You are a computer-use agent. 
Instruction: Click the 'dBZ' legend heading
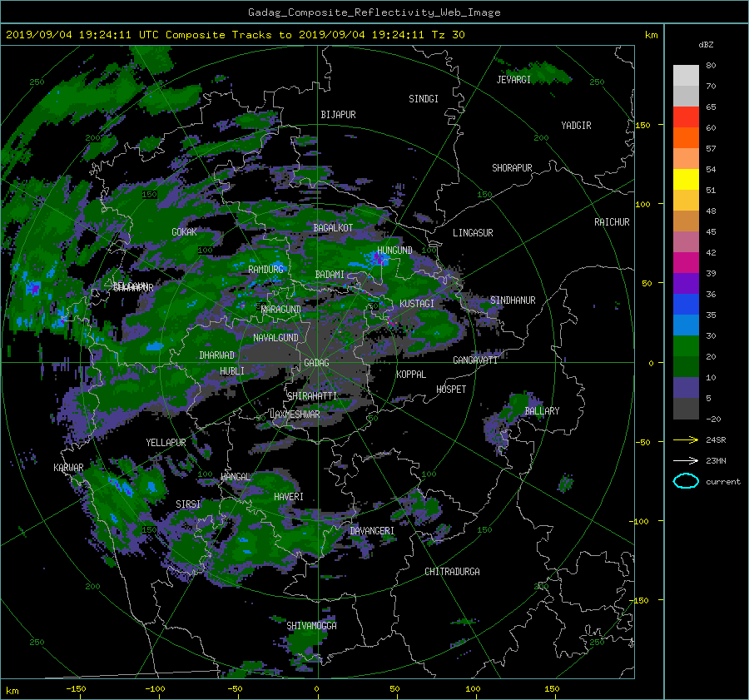pyautogui.click(x=706, y=44)
